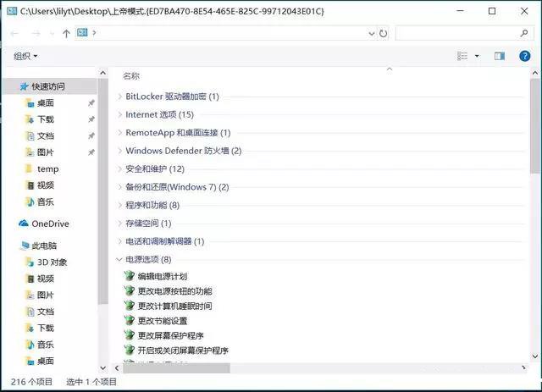Click the search box magnifier icon
This screenshot has width=542, height=392.
[x=524, y=33]
